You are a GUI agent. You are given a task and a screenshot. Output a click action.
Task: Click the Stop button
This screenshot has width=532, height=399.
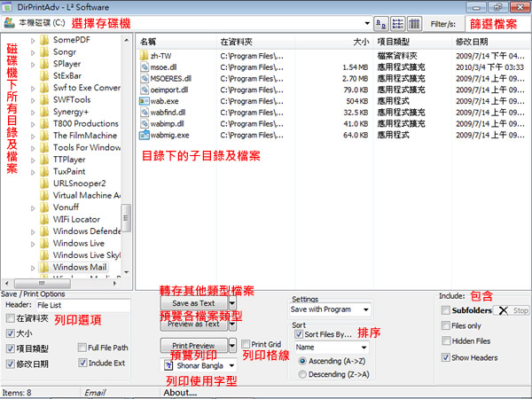(x=511, y=310)
